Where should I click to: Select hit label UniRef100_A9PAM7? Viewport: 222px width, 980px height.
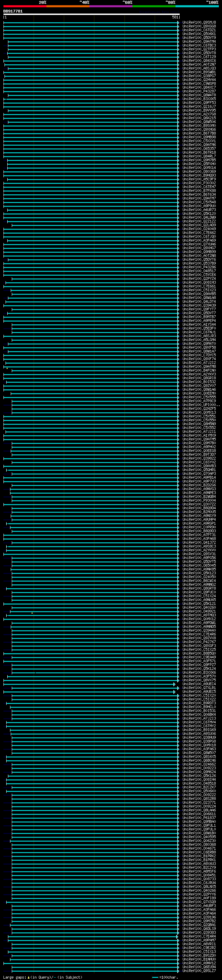(x=199, y=940)
